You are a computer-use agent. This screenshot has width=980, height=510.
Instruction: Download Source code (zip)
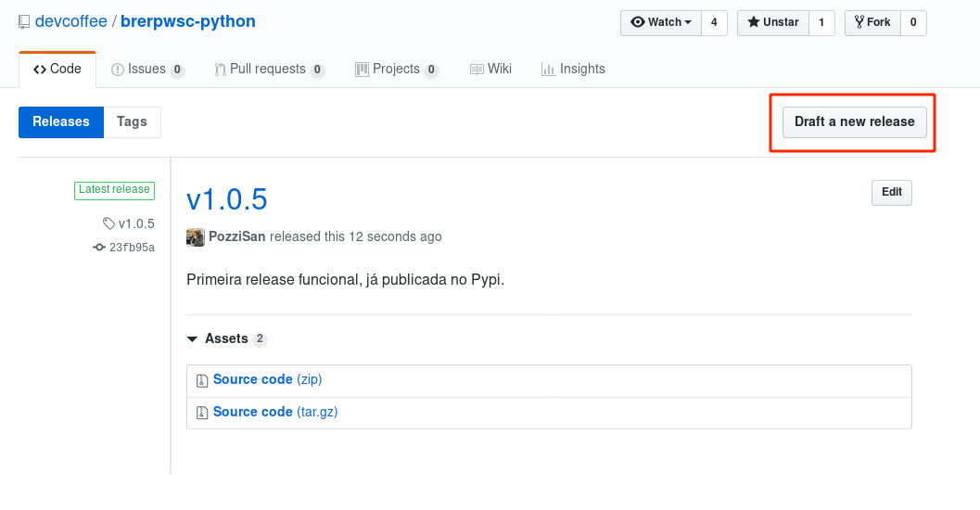pos(268,379)
